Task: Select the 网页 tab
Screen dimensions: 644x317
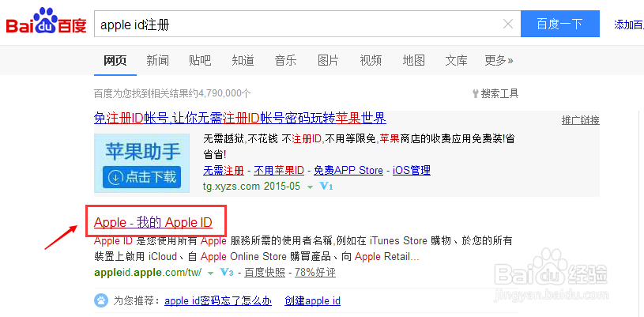Action: click(x=115, y=61)
